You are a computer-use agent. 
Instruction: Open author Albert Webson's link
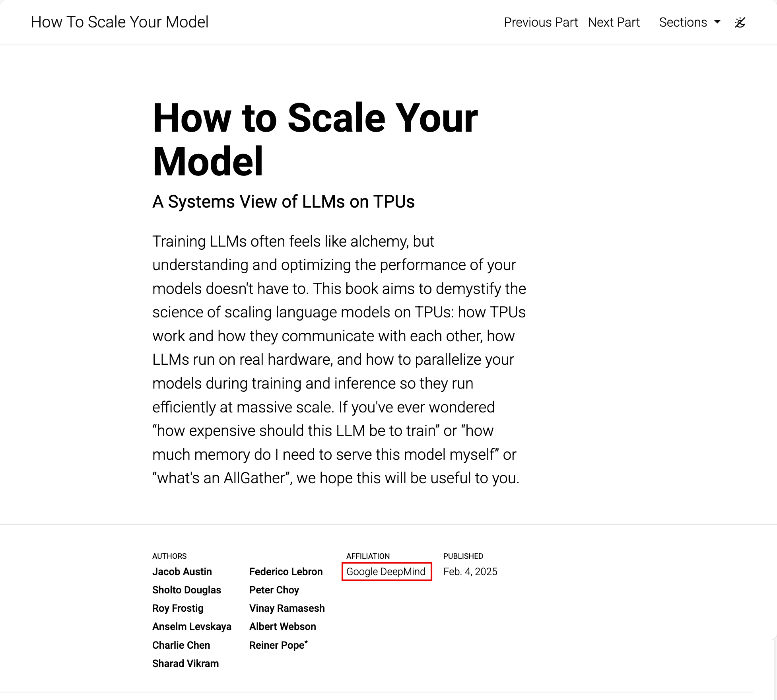point(283,626)
